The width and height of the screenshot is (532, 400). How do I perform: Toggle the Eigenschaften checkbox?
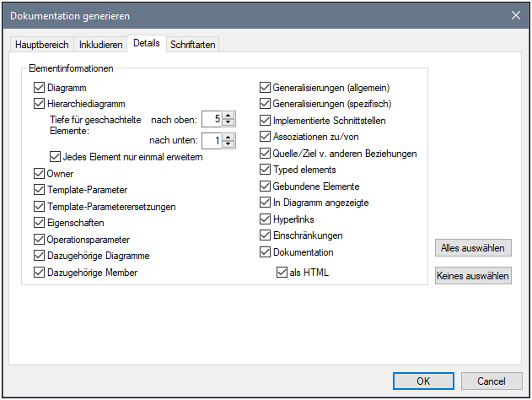click(x=39, y=223)
